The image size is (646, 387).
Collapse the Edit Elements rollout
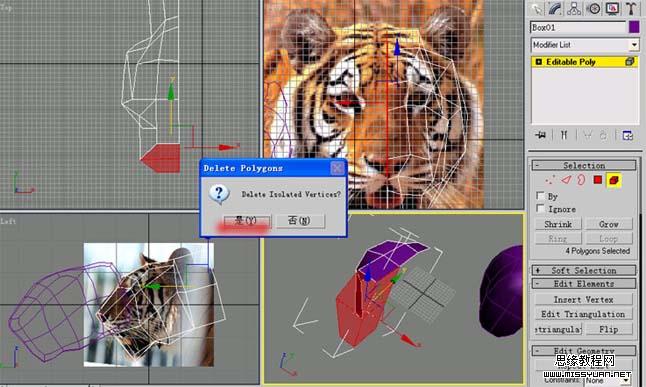pos(584,284)
